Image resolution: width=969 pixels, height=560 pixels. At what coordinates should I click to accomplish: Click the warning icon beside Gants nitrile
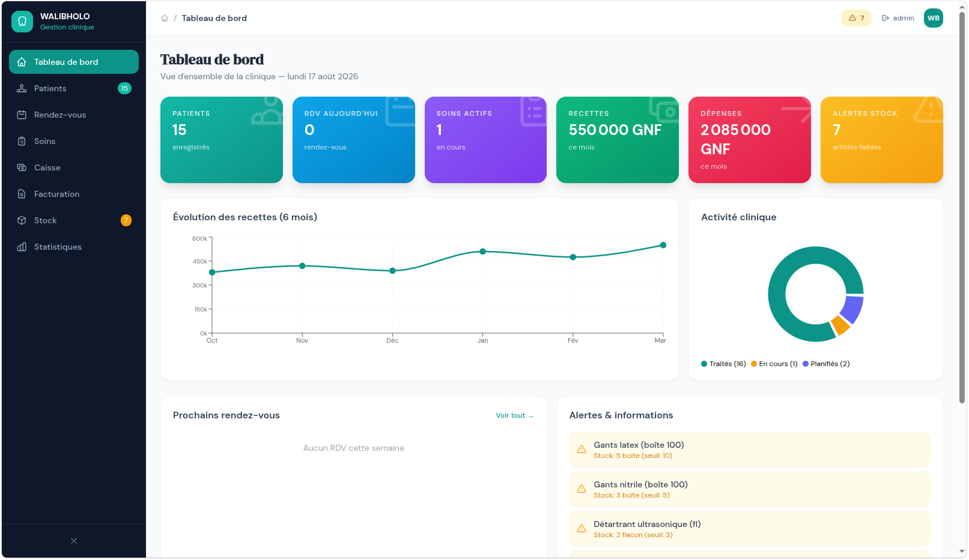click(582, 489)
